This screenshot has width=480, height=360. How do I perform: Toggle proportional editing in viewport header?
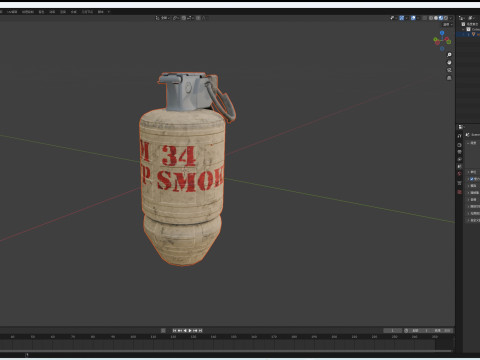point(198,18)
